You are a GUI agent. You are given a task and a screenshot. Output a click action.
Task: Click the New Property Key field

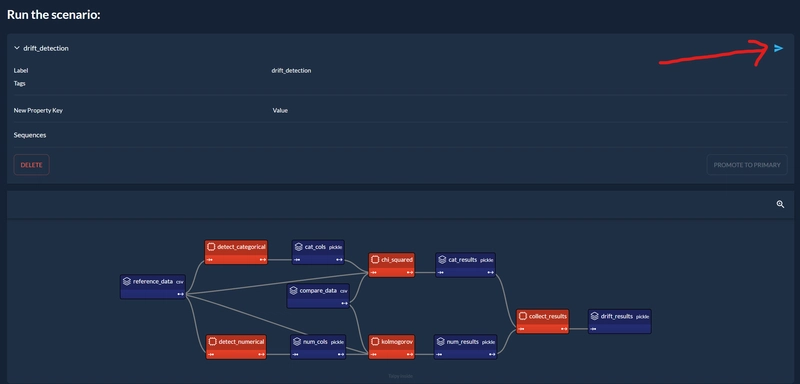coord(38,110)
